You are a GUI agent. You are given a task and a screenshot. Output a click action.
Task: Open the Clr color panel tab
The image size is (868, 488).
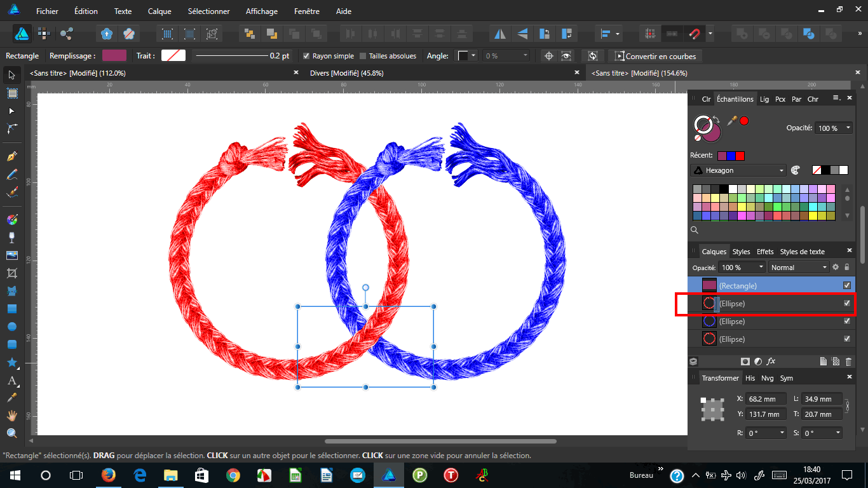click(x=706, y=99)
